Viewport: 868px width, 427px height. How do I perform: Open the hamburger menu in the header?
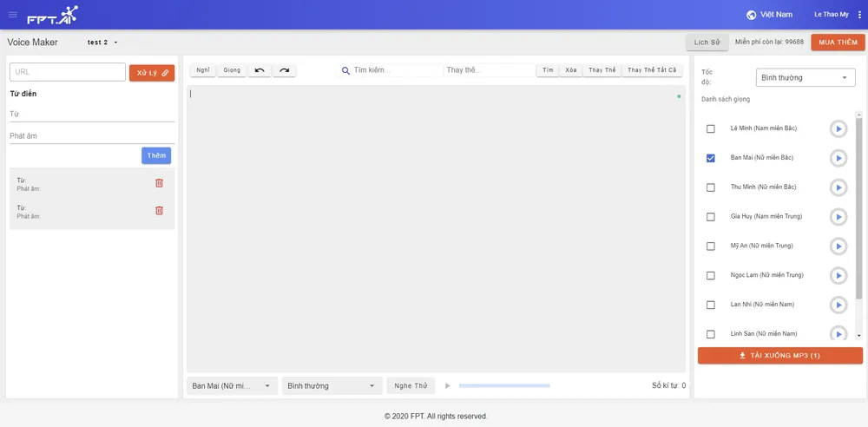coord(12,15)
